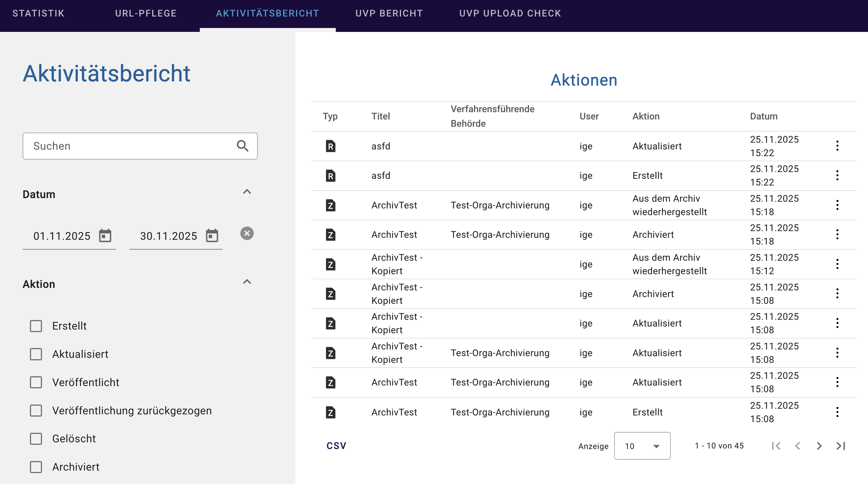This screenshot has width=868, height=484.
Task: Open the start date calendar picker
Action: (x=105, y=236)
